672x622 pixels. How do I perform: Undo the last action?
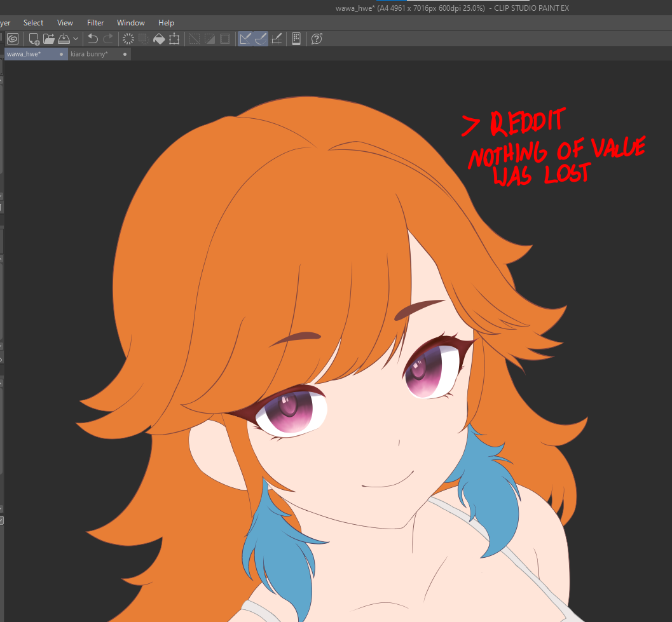tap(93, 39)
